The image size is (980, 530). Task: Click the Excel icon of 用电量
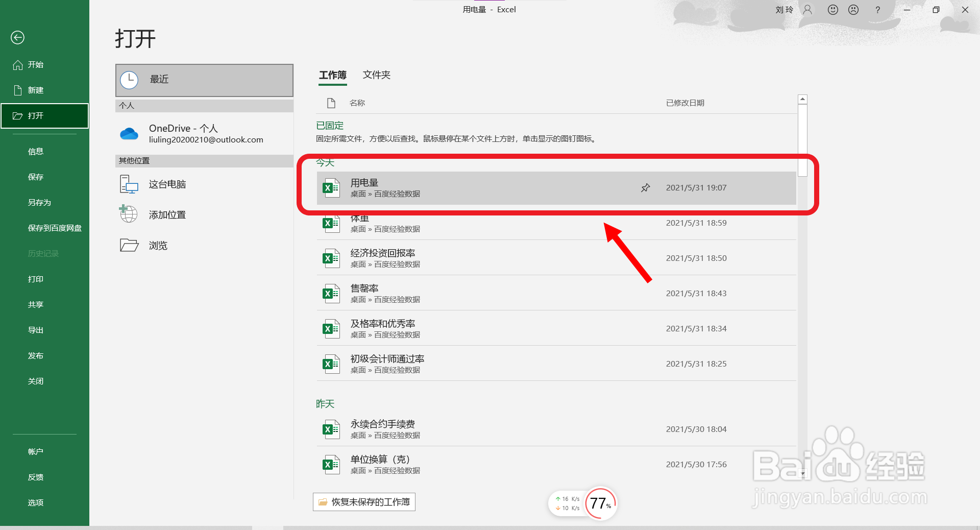(x=331, y=188)
